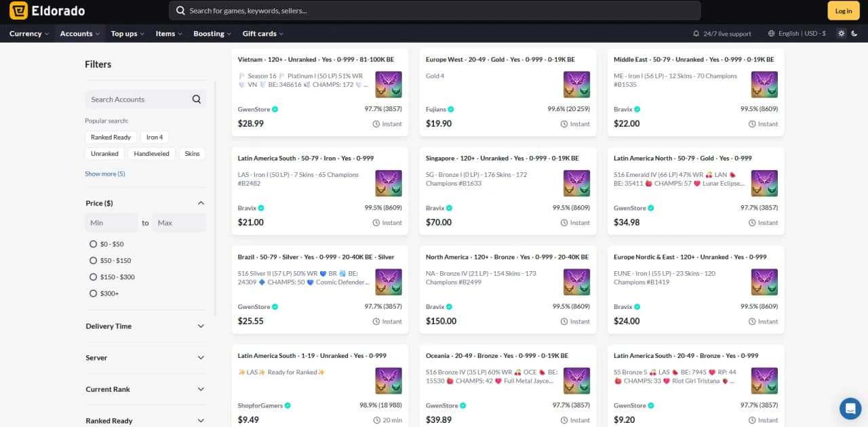The image size is (868, 427).
Task: Expand the Ranked Ready filter
Action: pos(145,421)
